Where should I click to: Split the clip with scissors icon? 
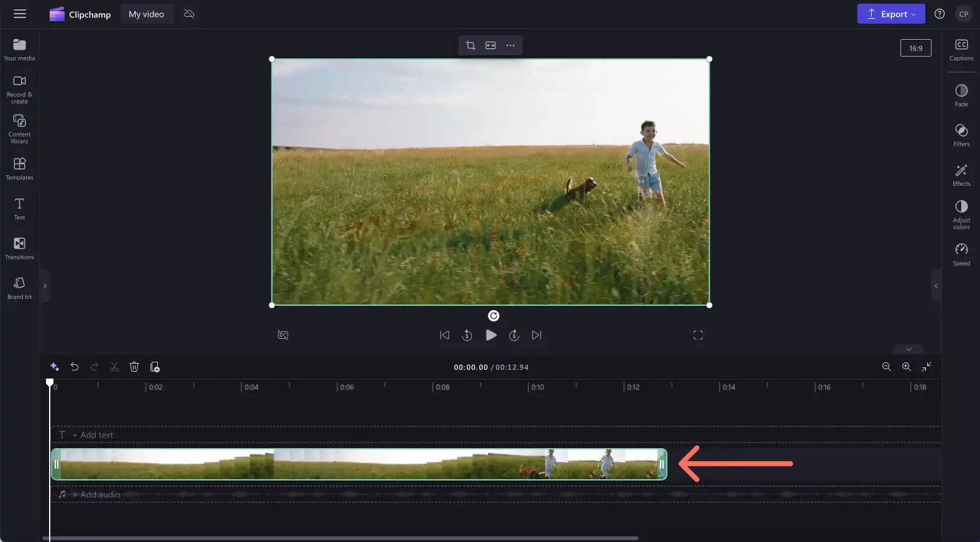coord(114,367)
